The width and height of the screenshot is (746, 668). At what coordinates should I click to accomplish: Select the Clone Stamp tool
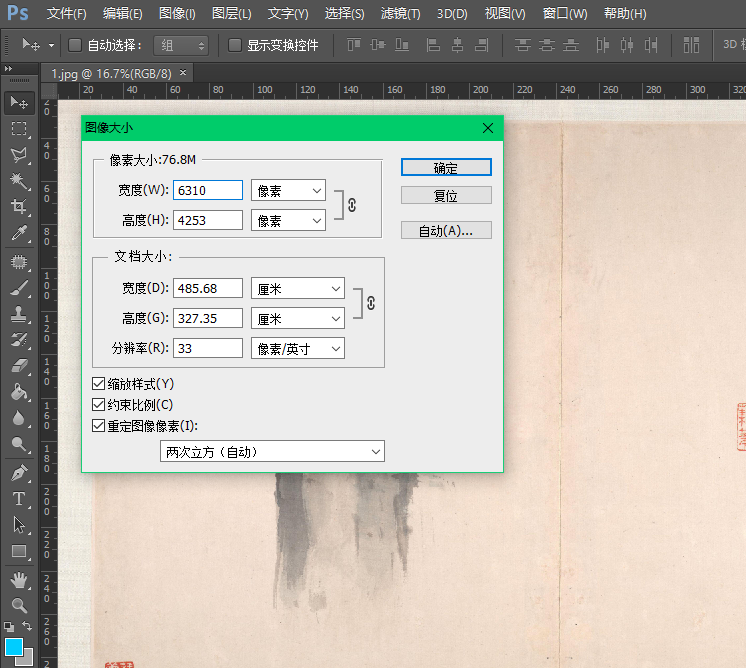coord(19,314)
